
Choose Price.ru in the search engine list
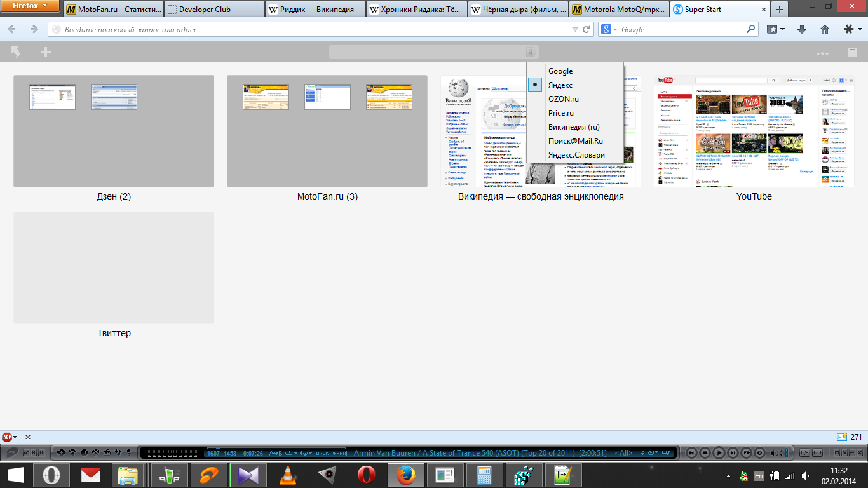tap(575, 113)
